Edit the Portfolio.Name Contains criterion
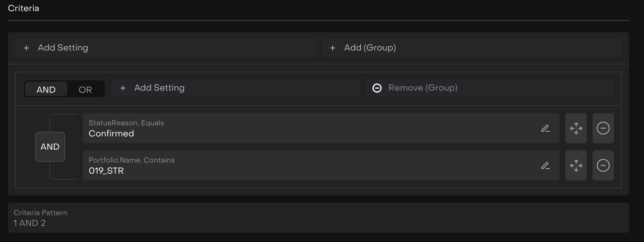 pos(545,166)
